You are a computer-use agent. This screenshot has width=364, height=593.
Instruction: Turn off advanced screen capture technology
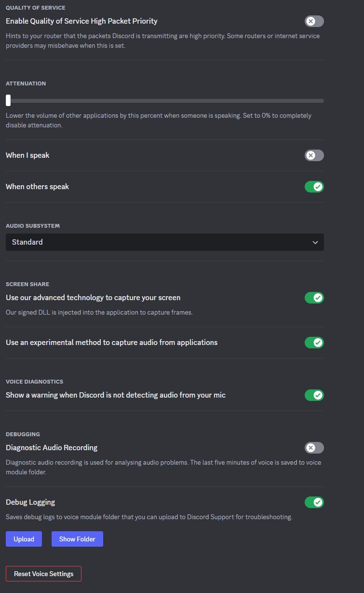click(314, 298)
